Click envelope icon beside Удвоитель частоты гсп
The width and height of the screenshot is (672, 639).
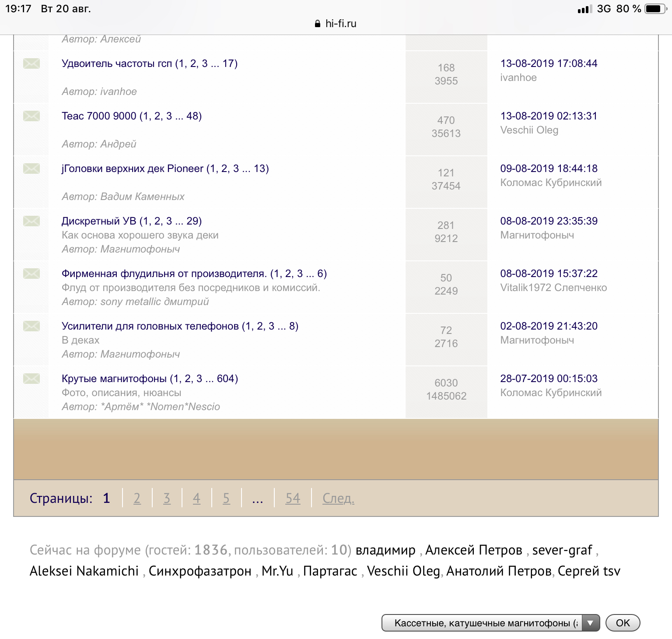click(31, 63)
